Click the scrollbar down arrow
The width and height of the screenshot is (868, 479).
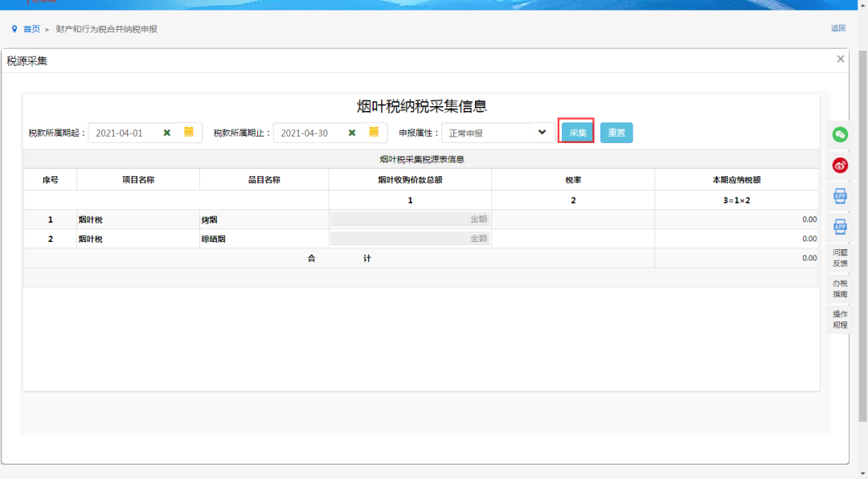[x=862, y=473]
